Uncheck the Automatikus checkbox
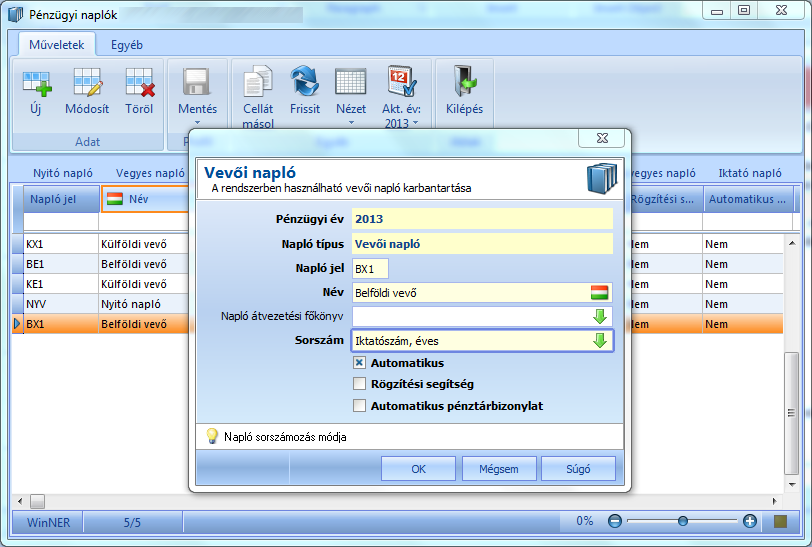The height and width of the screenshot is (547, 812). point(359,363)
